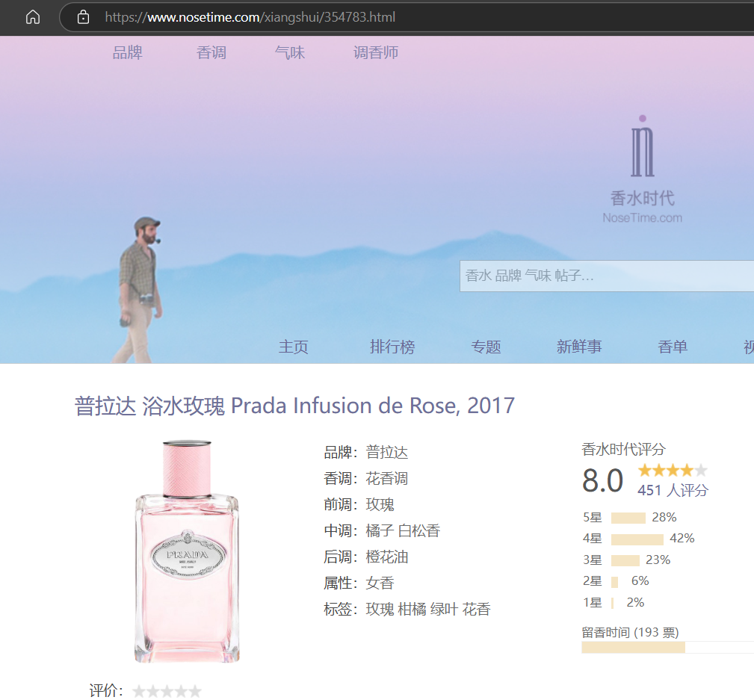Click the NoseTime logo
Viewport: 754px width, 700px height.
click(x=642, y=170)
